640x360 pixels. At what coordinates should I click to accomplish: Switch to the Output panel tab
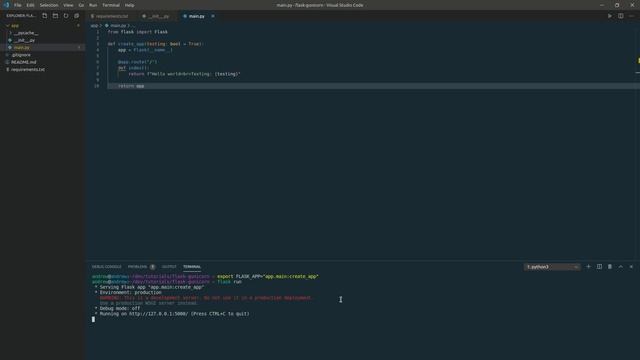click(169, 267)
